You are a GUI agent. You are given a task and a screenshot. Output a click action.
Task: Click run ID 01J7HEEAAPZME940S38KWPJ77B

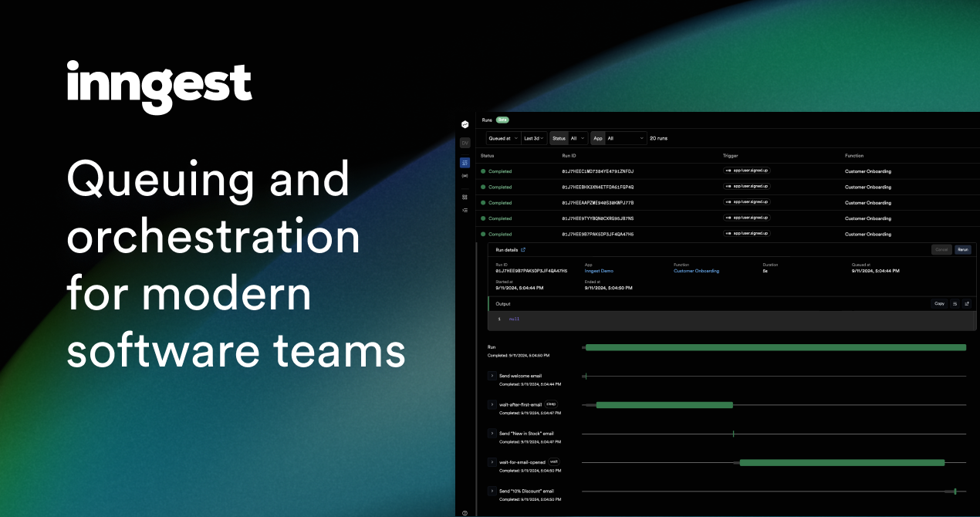(x=597, y=202)
